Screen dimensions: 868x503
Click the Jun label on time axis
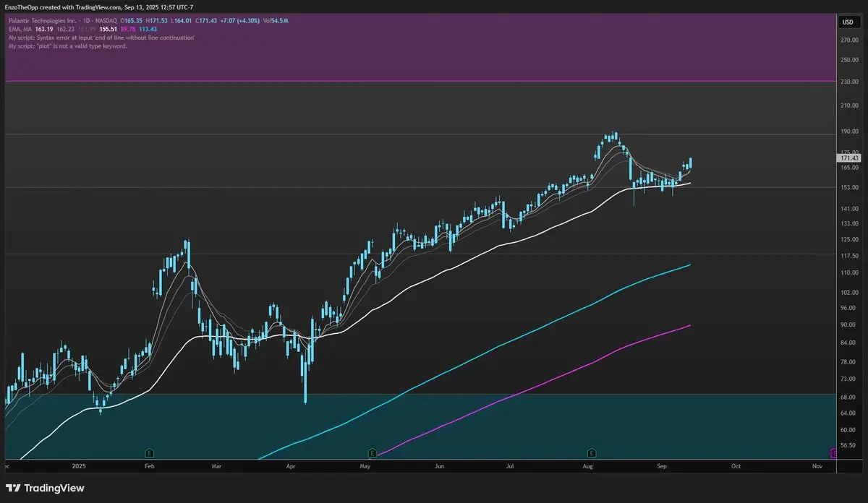(439, 466)
